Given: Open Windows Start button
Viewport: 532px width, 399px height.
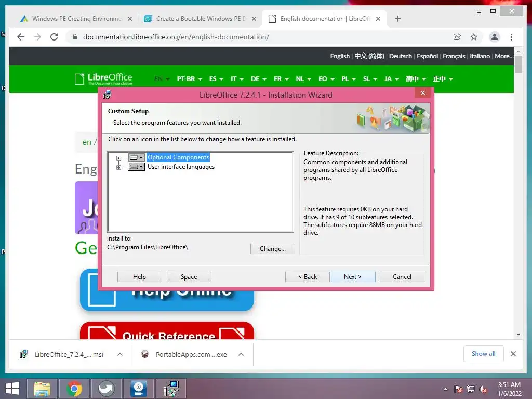Looking at the screenshot, I should (12, 389).
